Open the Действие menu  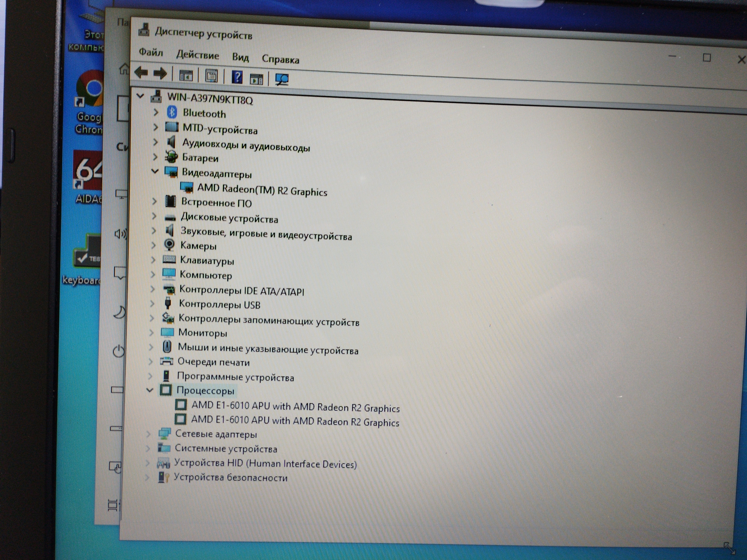pos(198,55)
